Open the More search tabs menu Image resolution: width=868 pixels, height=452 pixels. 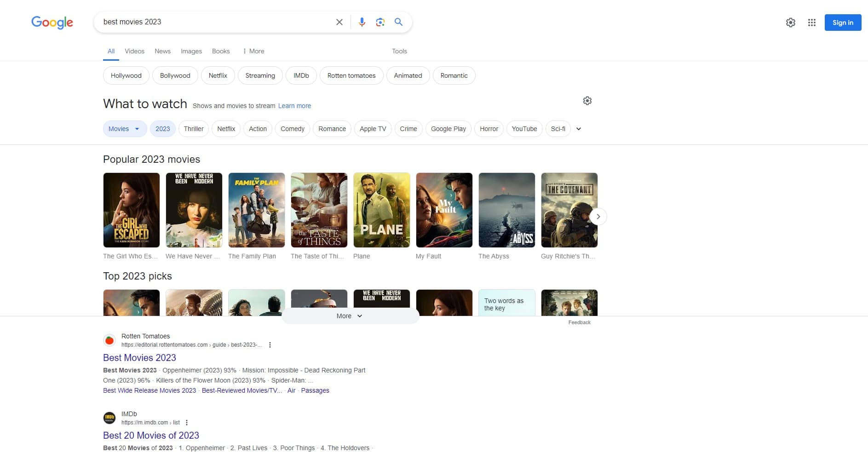(x=253, y=51)
